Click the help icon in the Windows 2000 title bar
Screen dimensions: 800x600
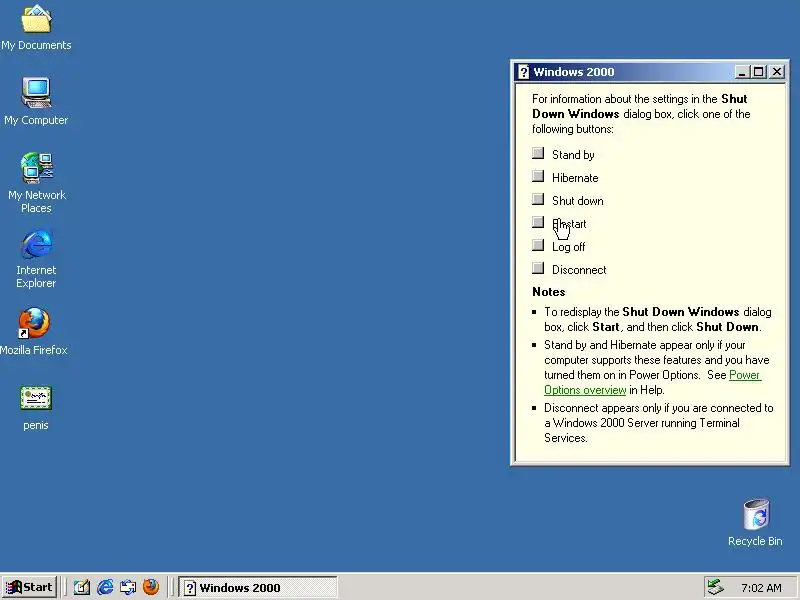tap(523, 72)
